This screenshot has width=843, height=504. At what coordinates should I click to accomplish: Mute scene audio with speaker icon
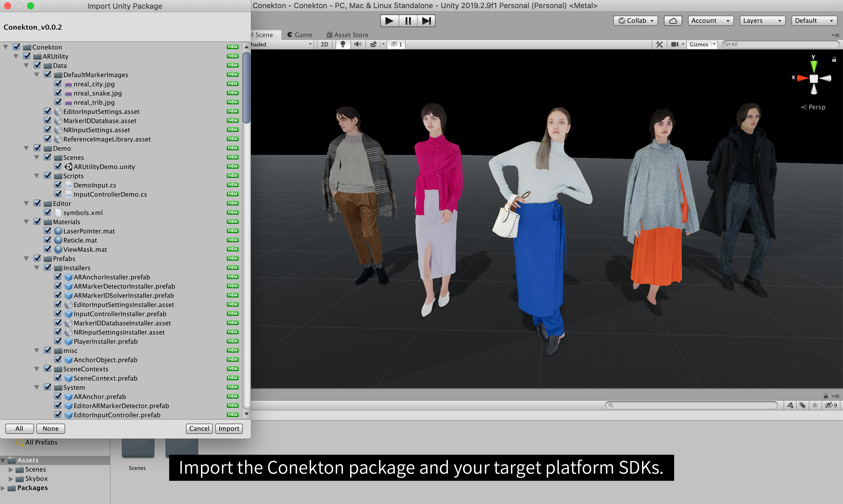coord(358,44)
